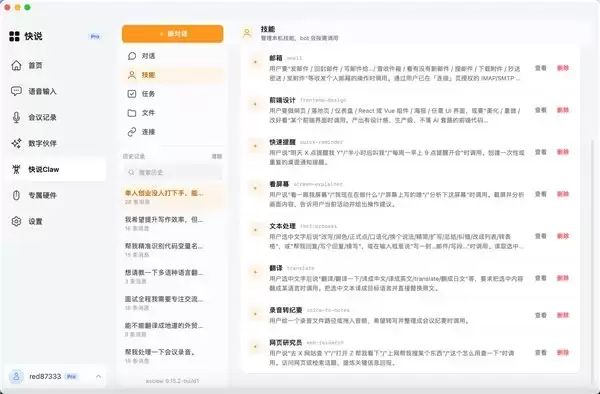Viewport: 600px width, 394px height.
Task: View the 翻译 skill
Action: coord(540,278)
